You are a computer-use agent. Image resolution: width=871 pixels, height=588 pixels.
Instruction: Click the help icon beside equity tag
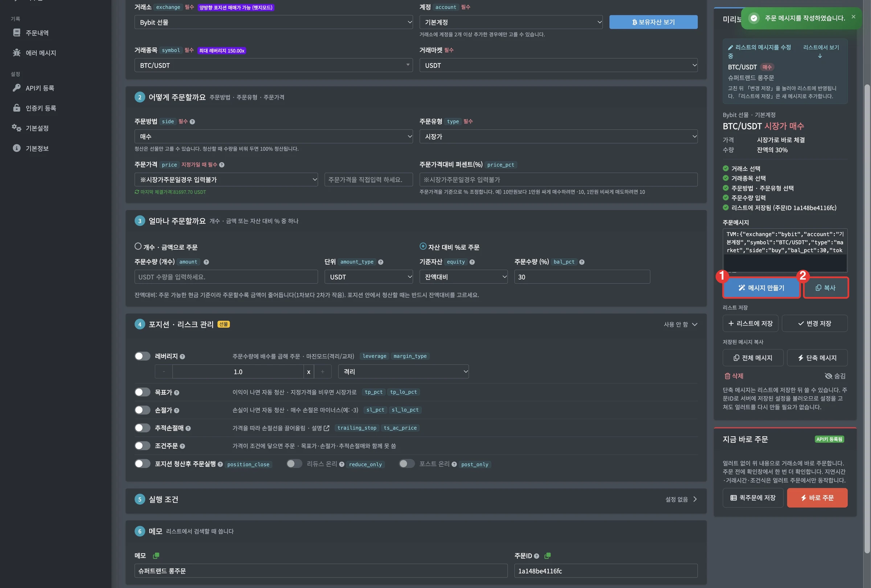(472, 262)
